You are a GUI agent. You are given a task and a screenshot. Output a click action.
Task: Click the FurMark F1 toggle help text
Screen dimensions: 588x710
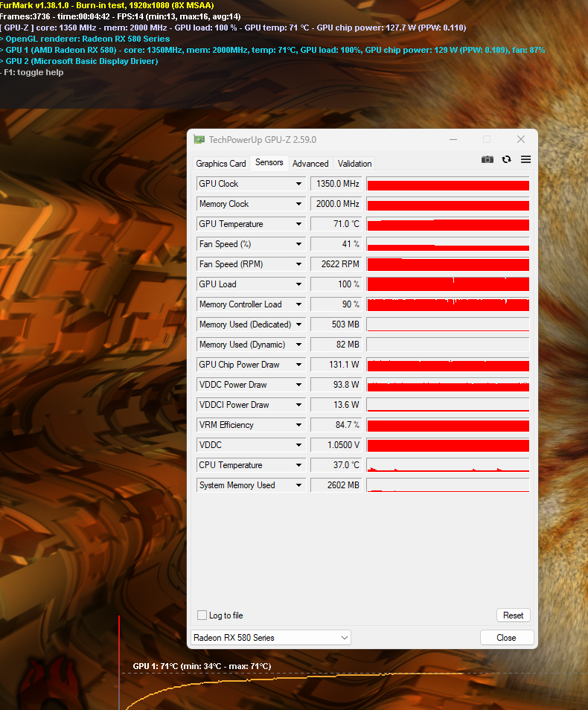[x=32, y=72]
